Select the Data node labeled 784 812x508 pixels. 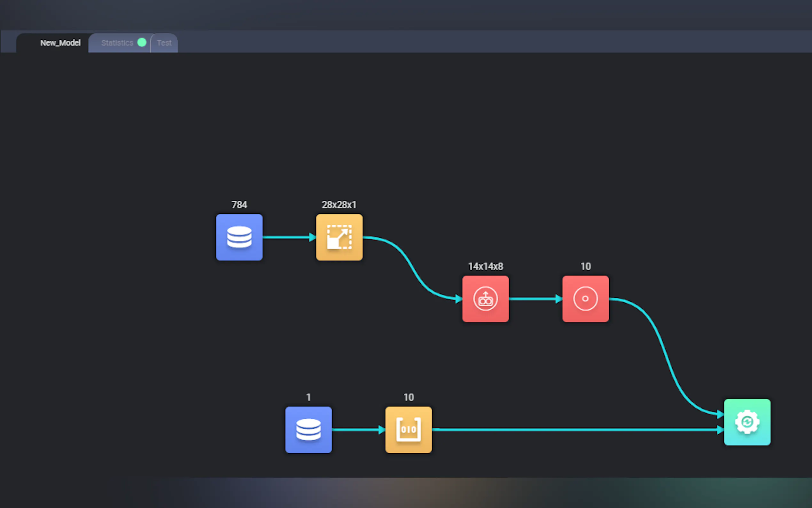(239, 237)
